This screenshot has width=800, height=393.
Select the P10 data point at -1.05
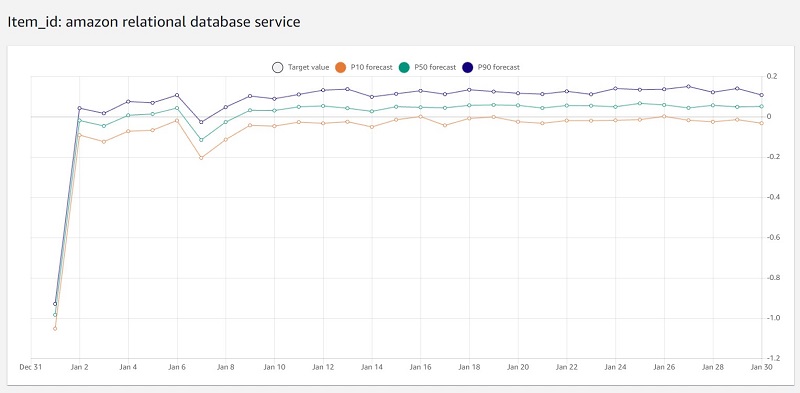point(55,329)
